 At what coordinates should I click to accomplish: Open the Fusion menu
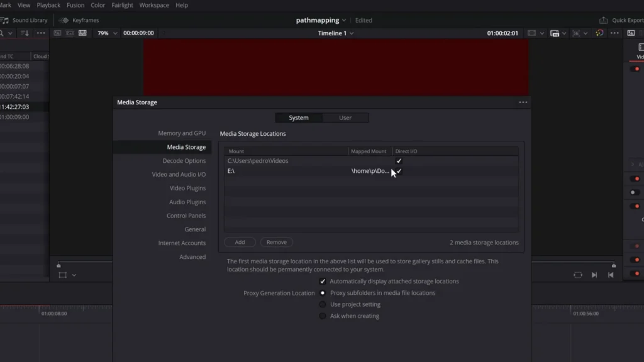(x=75, y=5)
